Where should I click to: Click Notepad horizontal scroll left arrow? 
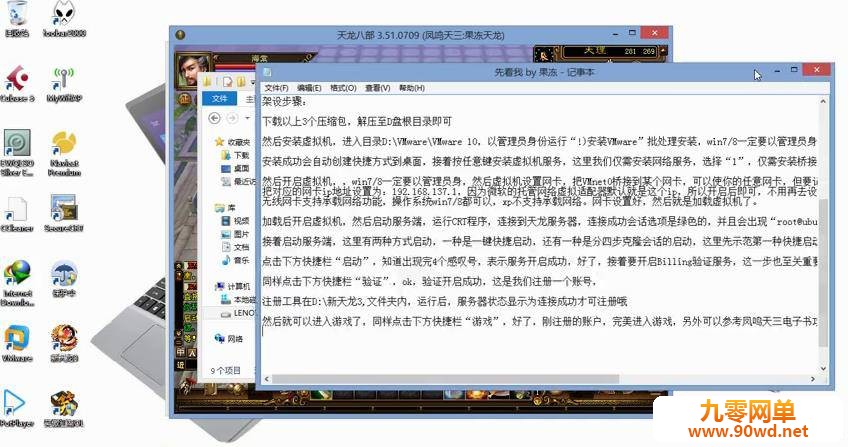pos(266,379)
